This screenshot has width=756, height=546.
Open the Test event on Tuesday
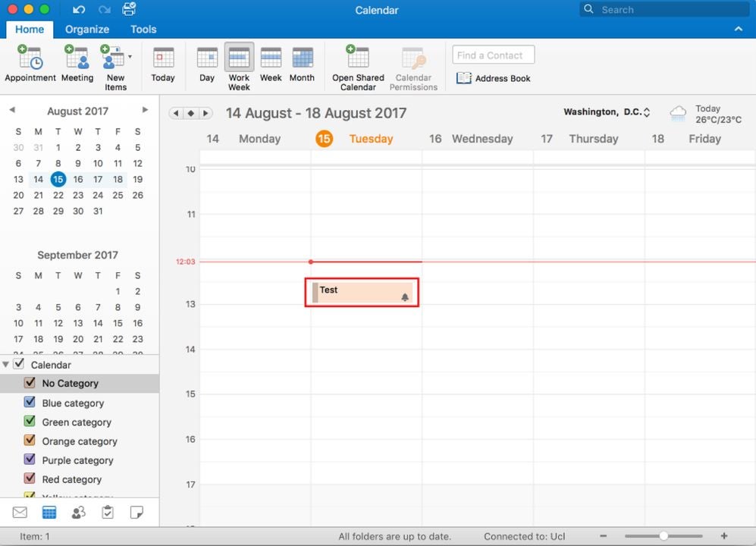[x=362, y=292]
